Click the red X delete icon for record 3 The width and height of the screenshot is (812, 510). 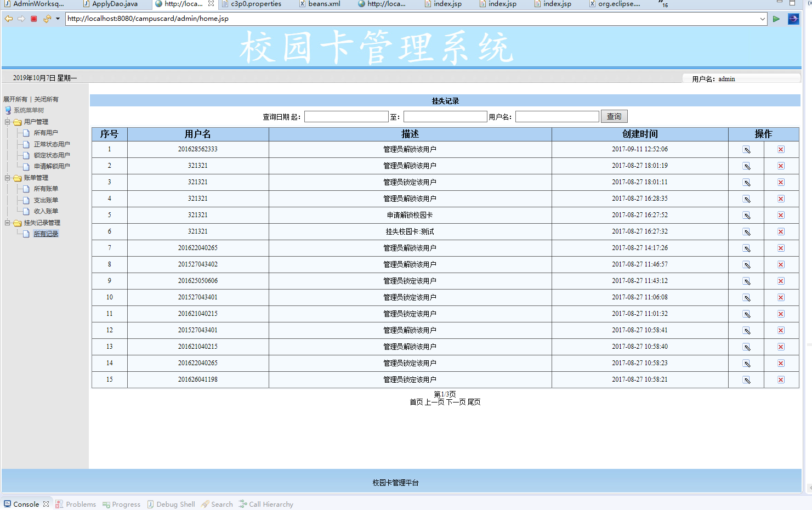coord(781,182)
